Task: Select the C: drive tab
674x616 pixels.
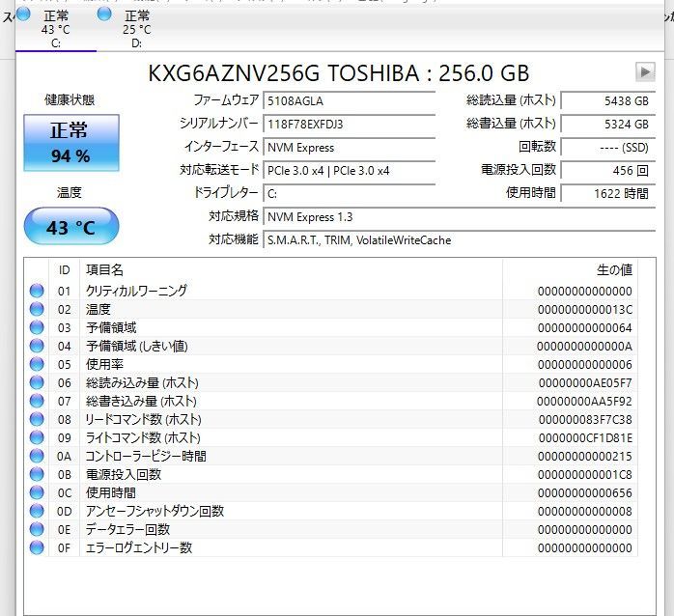Action: [56, 28]
